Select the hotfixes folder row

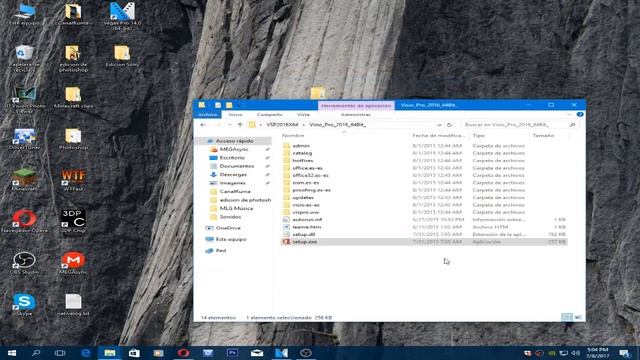pos(424,160)
